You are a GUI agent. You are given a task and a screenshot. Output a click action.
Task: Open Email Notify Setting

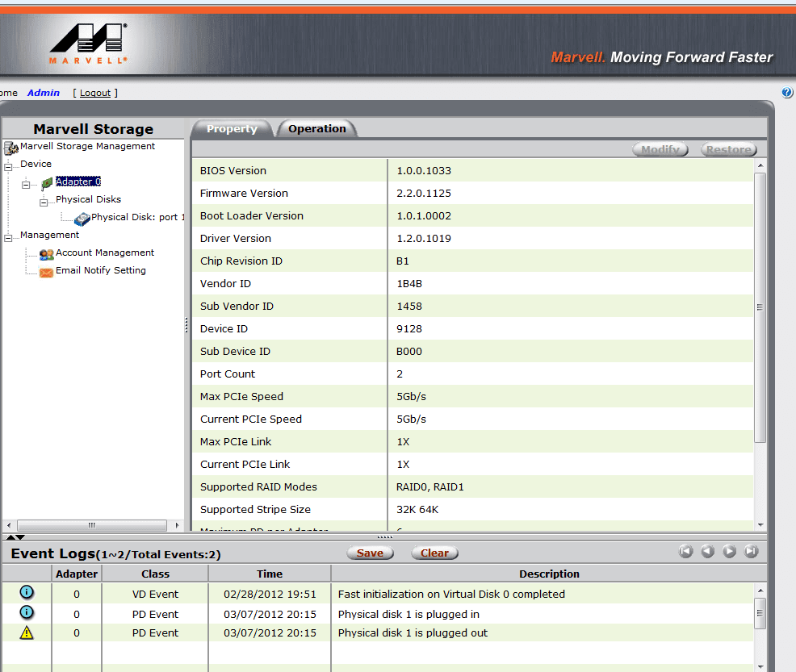point(101,270)
